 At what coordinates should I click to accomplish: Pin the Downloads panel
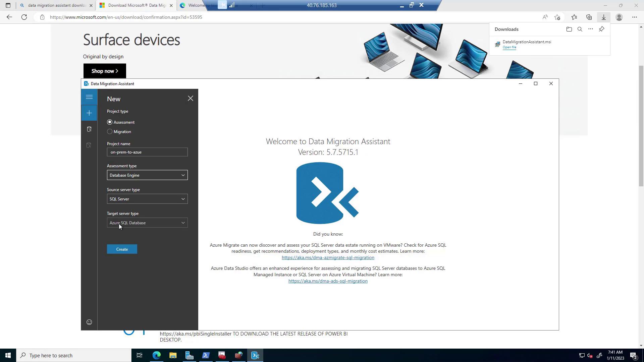(601, 29)
